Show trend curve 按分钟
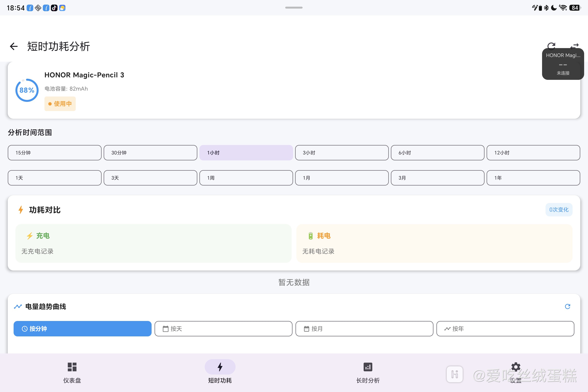 coord(83,329)
